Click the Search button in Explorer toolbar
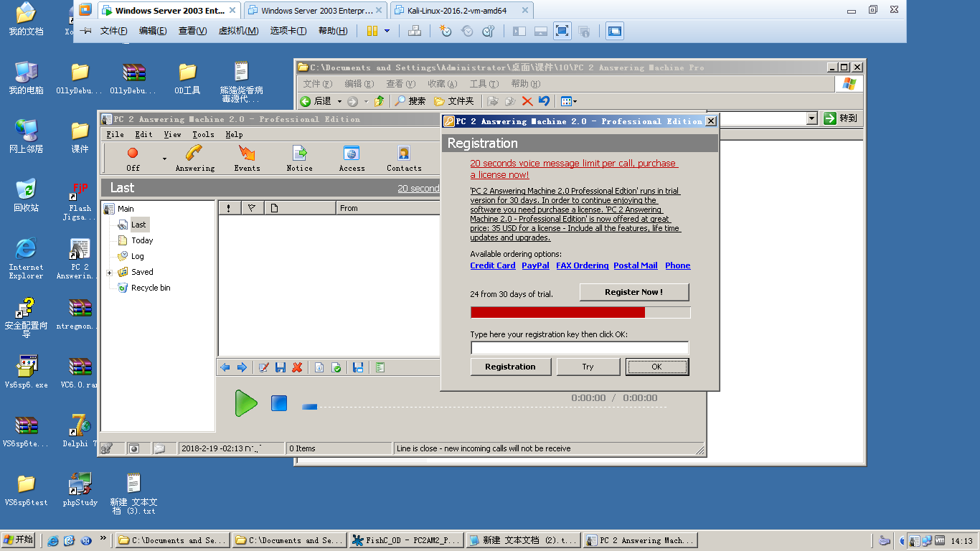This screenshot has height=551, width=980. (410, 101)
